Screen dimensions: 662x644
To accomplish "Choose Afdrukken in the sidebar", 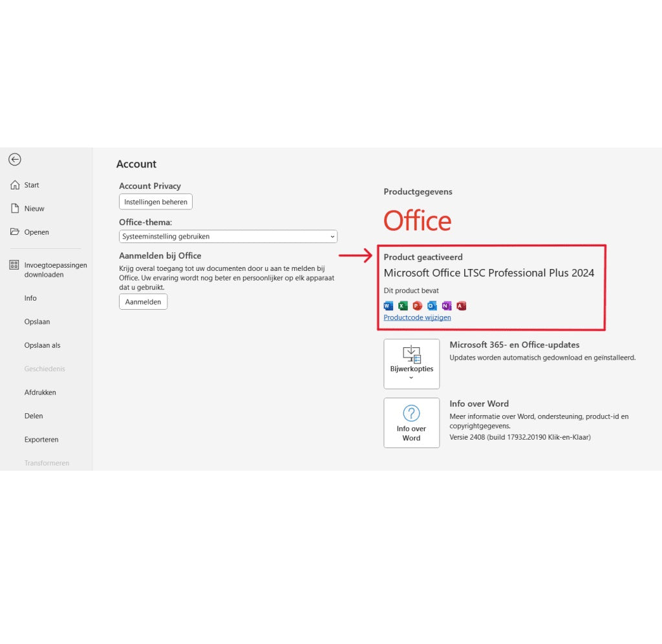I will pos(40,392).
